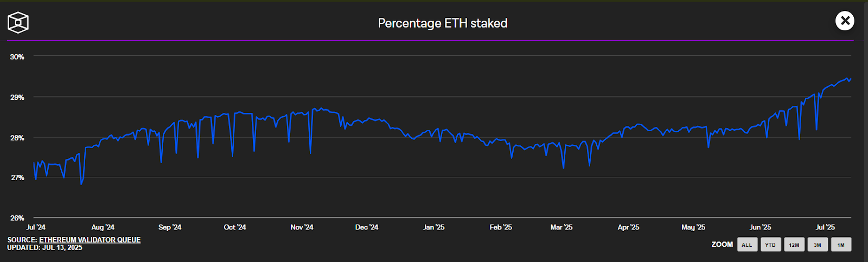Click the Jun '25 x-axis label
The height and width of the screenshot is (262, 868).
(761, 227)
